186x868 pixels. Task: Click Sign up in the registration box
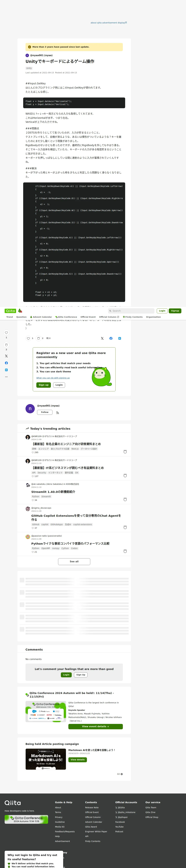coord(44,385)
